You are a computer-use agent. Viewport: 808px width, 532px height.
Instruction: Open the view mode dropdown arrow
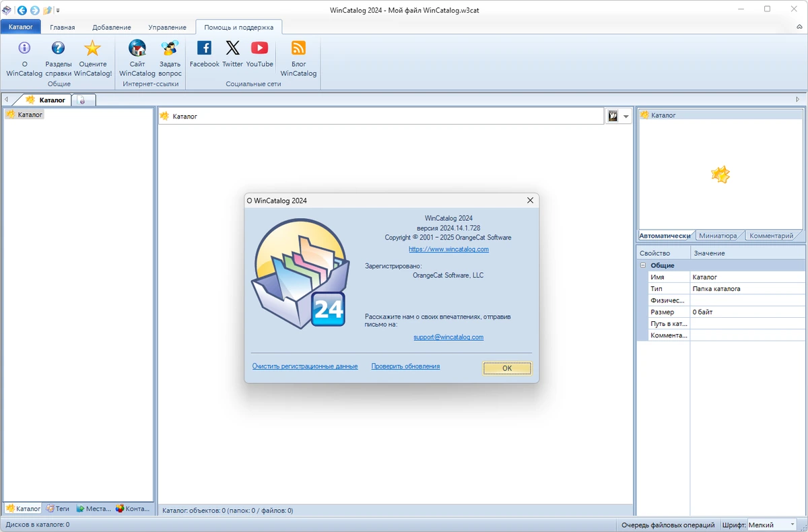[626, 117]
